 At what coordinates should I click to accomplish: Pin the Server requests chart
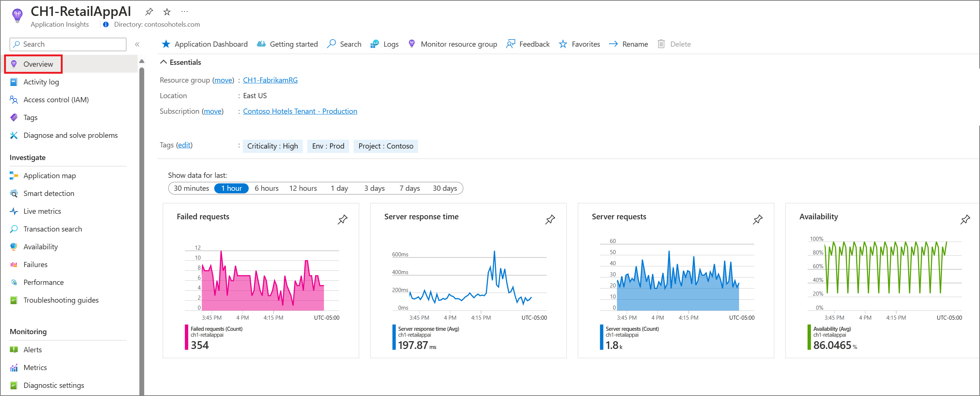tap(758, 219)
